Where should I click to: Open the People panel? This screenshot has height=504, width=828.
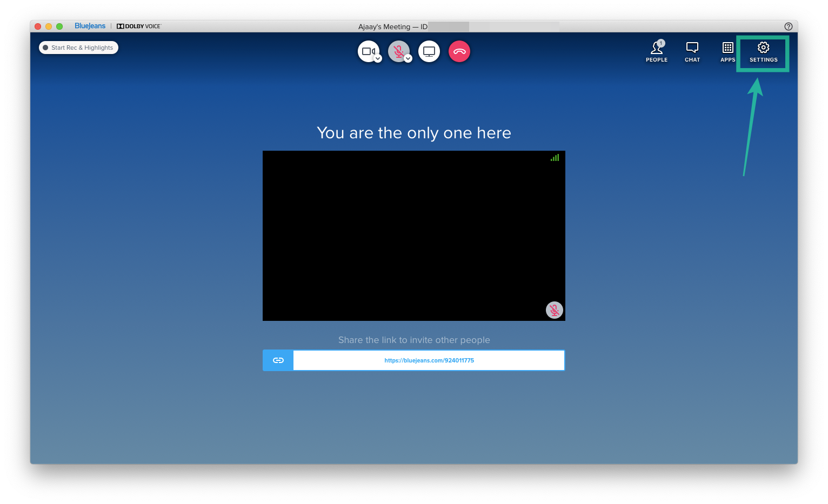(x=657, y=52)
